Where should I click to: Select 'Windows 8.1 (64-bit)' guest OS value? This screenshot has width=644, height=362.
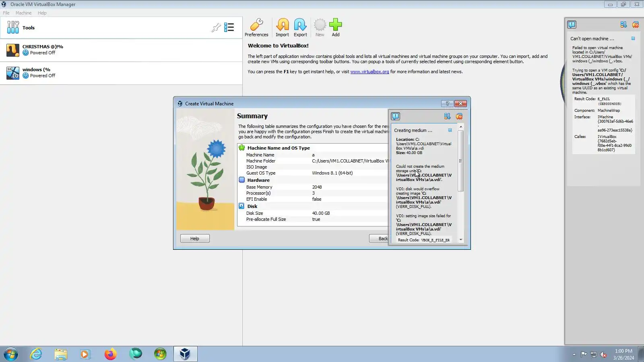pos(332,173)
